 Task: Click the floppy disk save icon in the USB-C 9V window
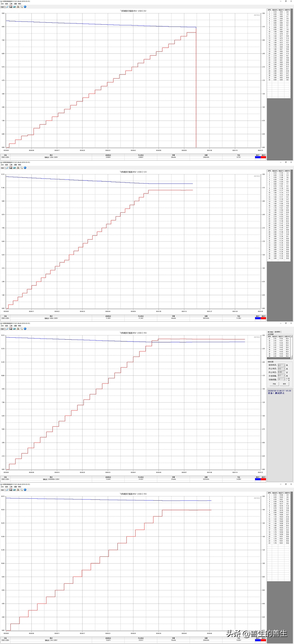[11, 7]
